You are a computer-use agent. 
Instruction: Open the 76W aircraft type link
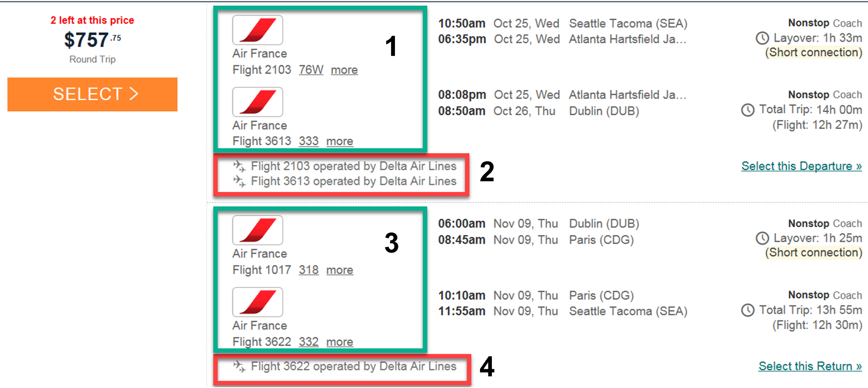(x=311, y=70)
